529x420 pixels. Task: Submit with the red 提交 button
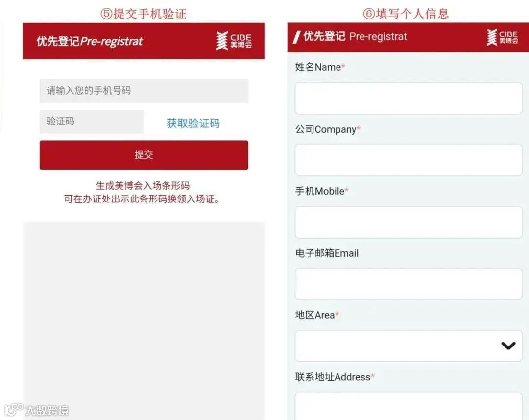point(144,155)
